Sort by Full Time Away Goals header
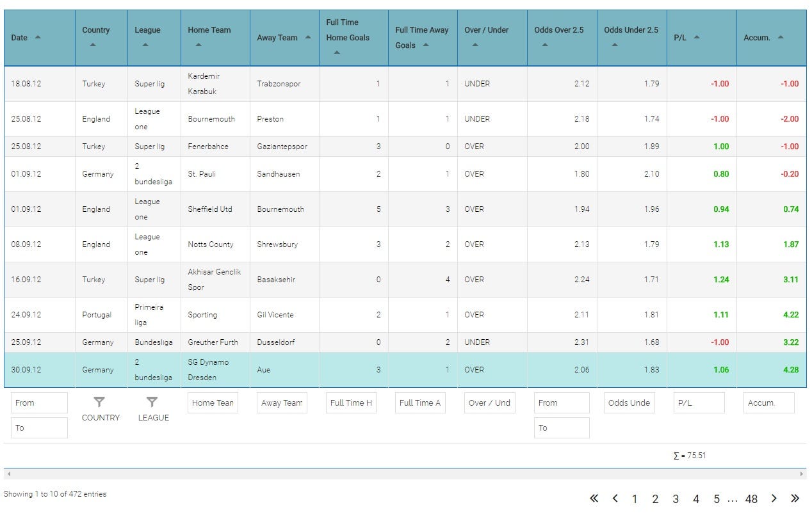The image size is (812, 519). pos(423,38)
